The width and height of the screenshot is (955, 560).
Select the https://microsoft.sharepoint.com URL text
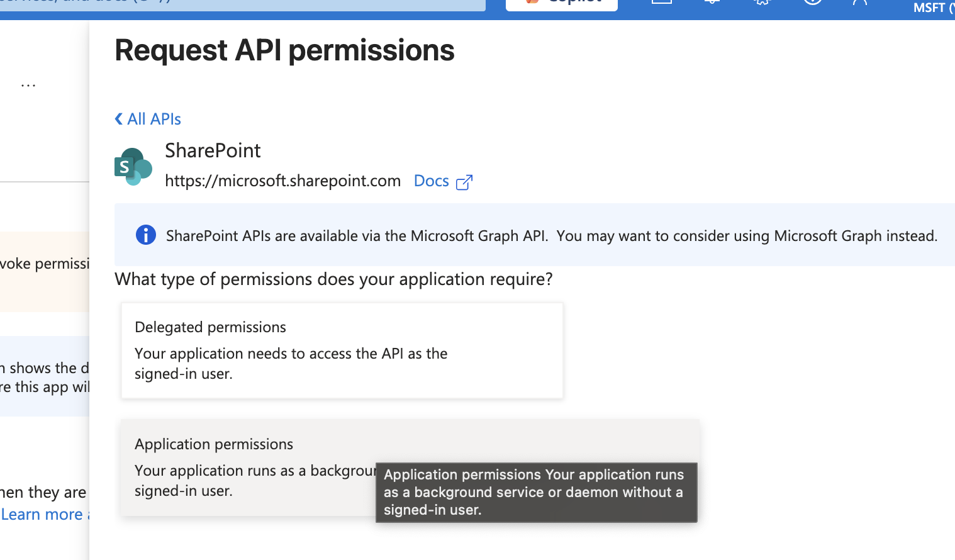[x=283, y=181]
